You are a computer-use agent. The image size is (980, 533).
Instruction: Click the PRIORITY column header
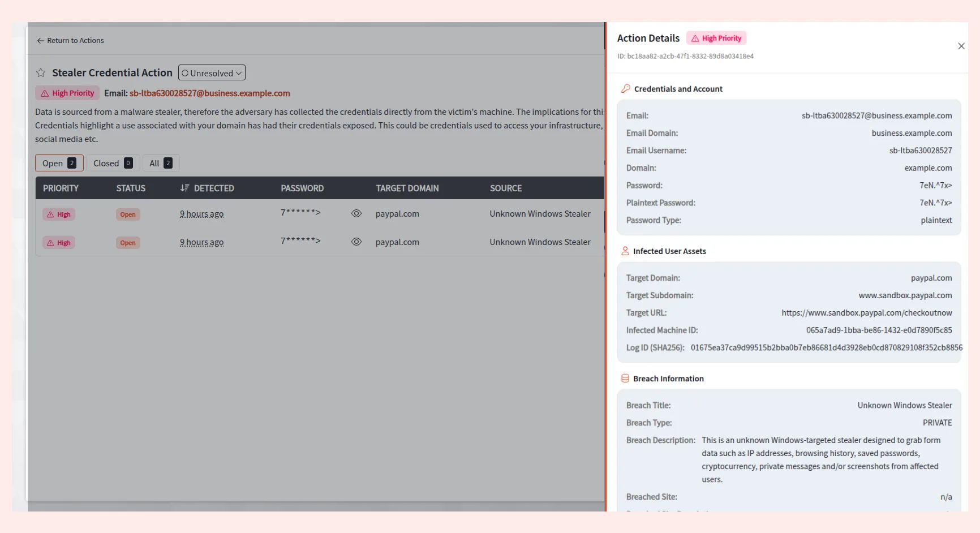pos(61,188)
